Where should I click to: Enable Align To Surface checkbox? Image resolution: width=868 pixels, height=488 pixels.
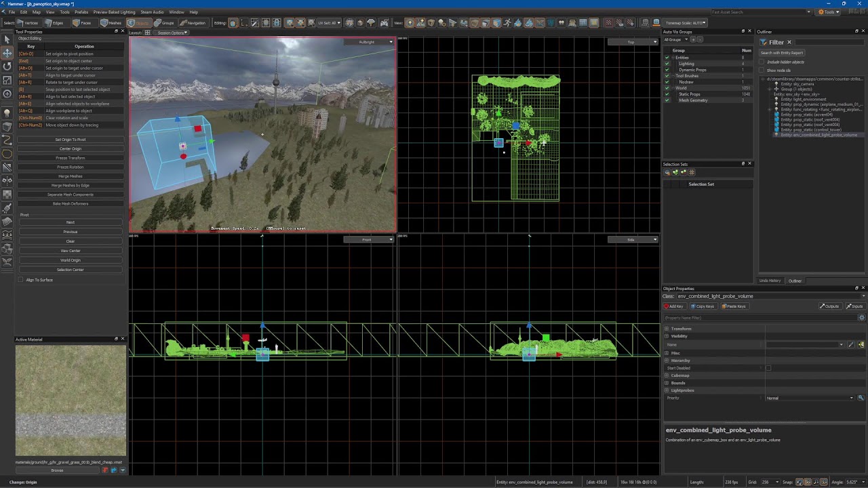(20, 280)
